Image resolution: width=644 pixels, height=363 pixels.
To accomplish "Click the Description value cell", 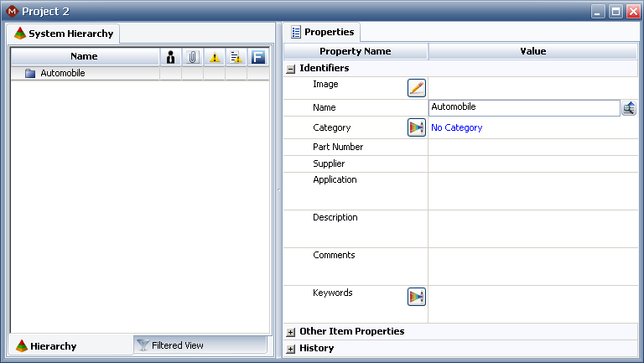I will coord(532,228).
